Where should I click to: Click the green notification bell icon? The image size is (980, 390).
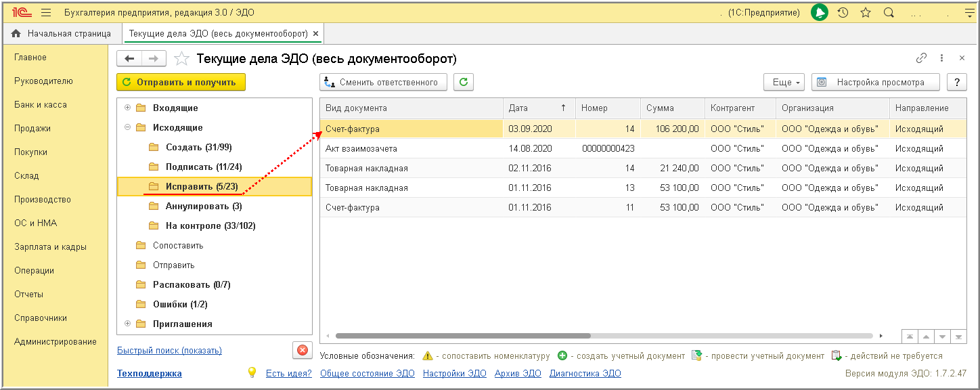[820, 13]
